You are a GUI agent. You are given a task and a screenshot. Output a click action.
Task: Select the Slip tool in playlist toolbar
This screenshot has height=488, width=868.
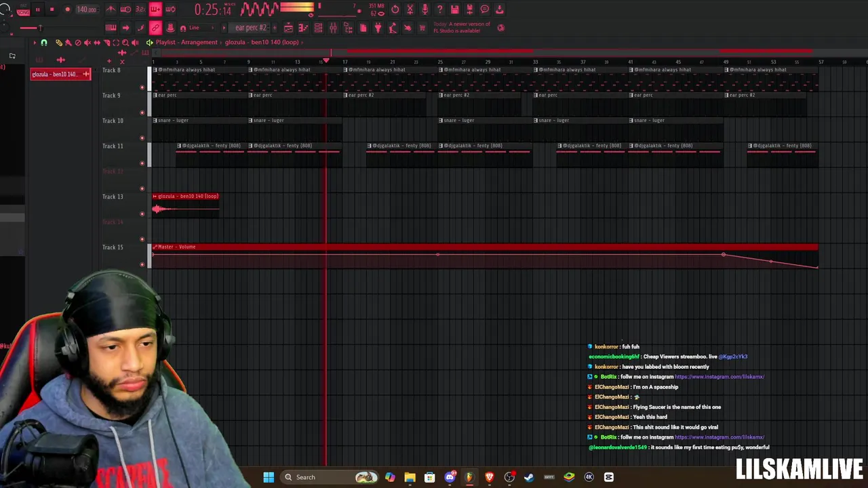pos(97,43)
